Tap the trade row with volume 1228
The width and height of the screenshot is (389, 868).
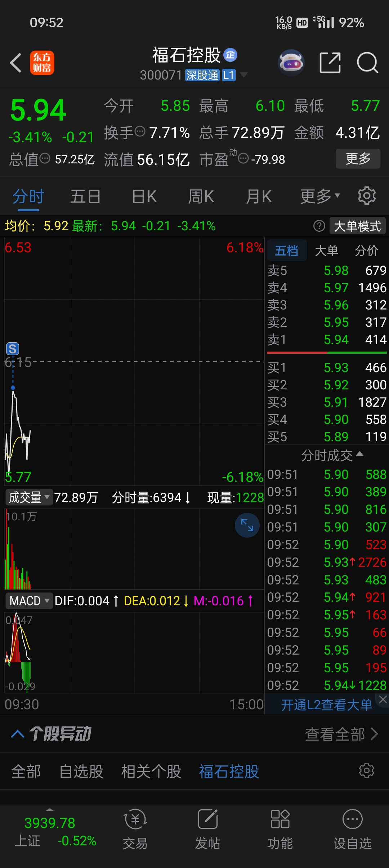tap(327, 685)
